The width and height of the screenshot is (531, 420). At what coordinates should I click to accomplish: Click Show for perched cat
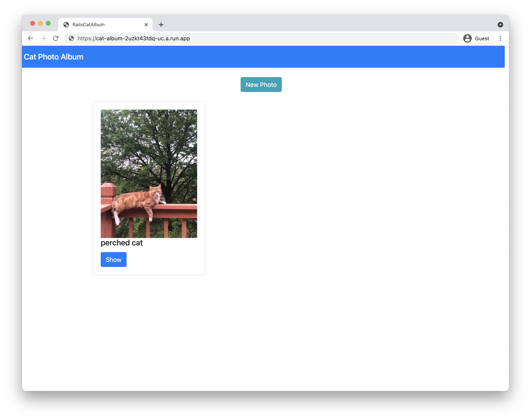pos(113,260)
